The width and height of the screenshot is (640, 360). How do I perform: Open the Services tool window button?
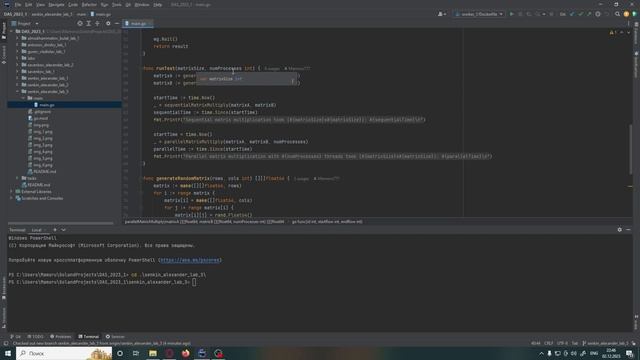(116, 337)
